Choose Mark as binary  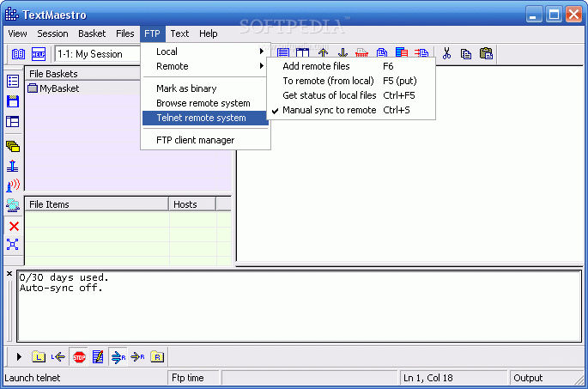tap(205, 88)
